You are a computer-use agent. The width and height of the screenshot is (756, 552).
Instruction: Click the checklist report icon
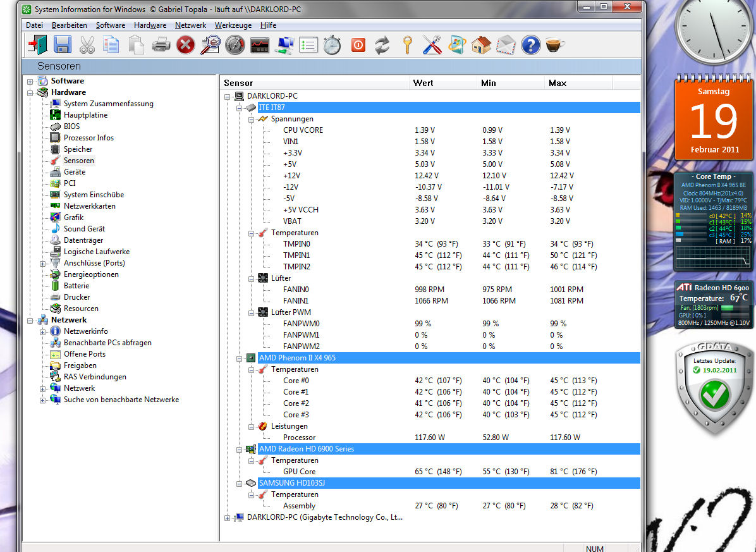[x=308, y=46]
